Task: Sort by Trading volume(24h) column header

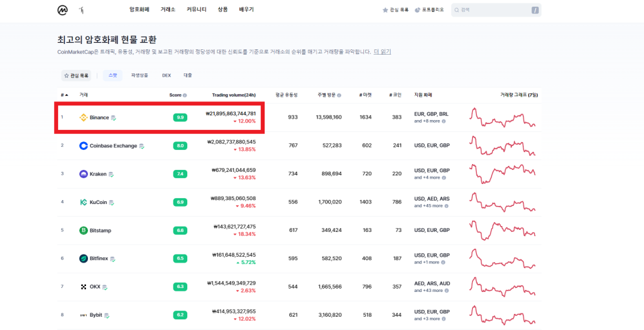Action: [x=234, y=95]
